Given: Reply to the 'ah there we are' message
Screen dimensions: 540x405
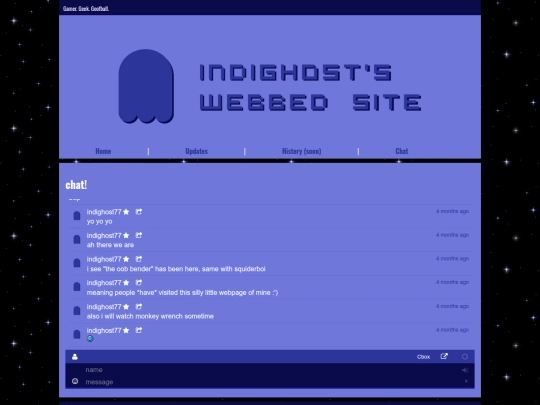Looking at the screenshot, I should tap(138, 235).
